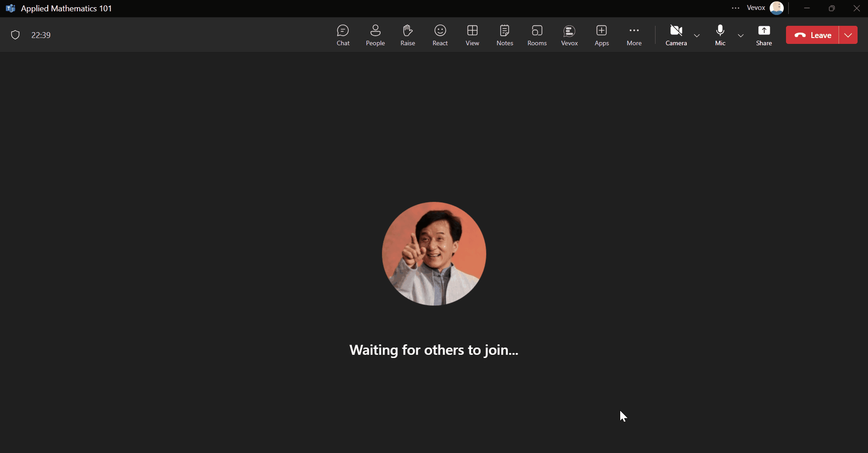Raise your hand in the meeting
The width and height of the screenshot is (868, 453).
(408, 35)
